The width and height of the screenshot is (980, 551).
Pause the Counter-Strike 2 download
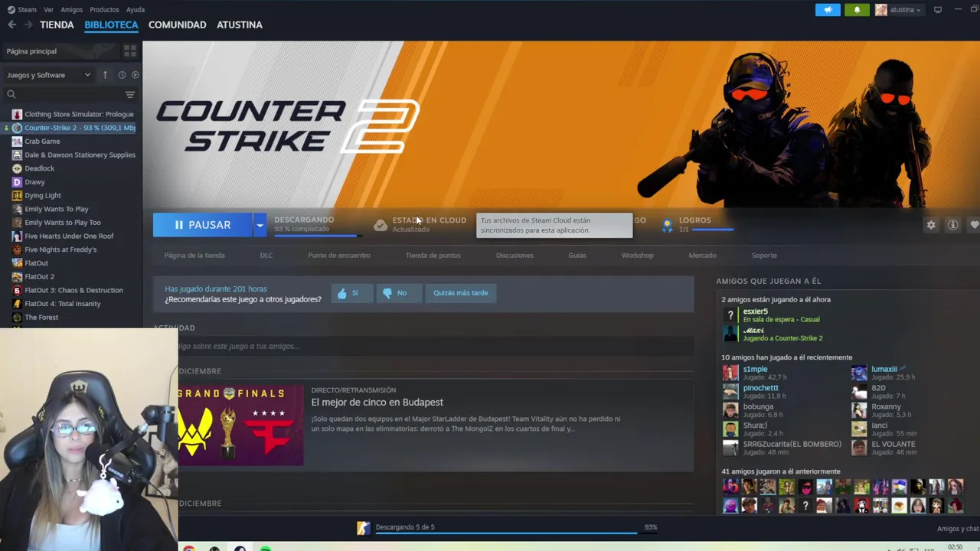click(x=202, y=225)
